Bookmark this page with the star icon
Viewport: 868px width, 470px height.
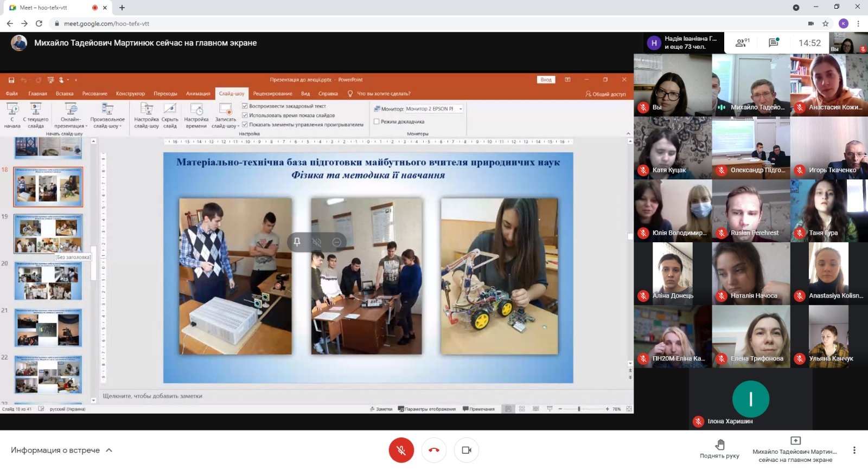click(825, 23)
